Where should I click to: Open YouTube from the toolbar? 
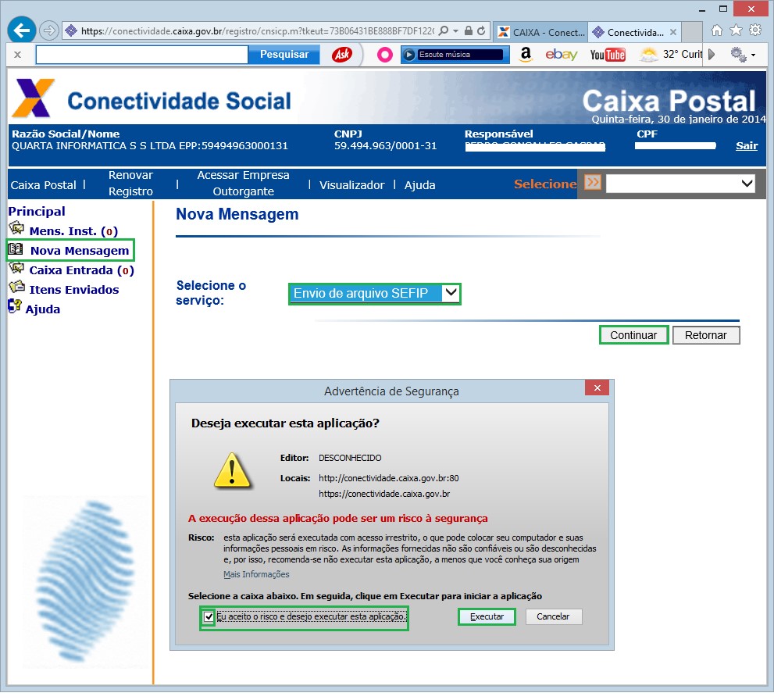[x=607, y=55]
